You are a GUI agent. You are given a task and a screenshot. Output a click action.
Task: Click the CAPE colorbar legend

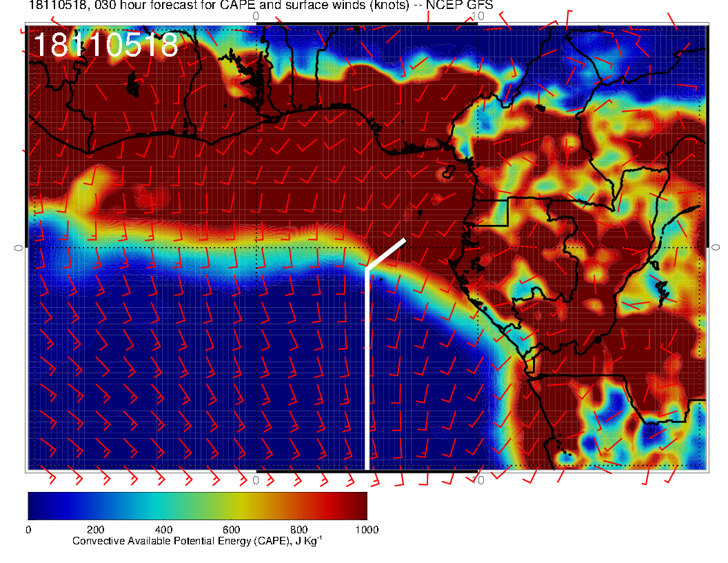[x=197, y=506]
